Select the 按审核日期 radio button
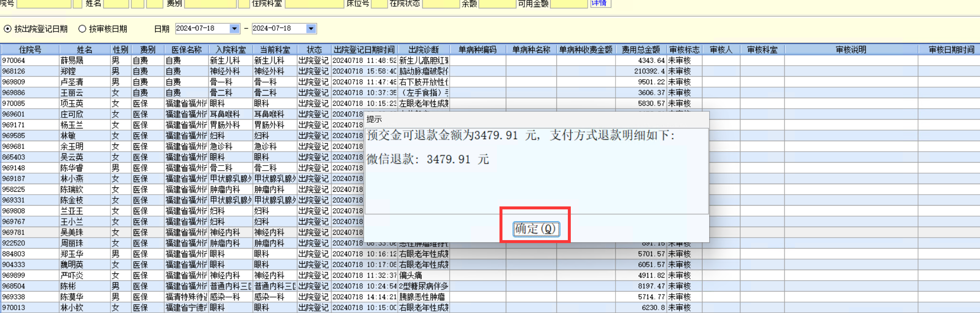This screenshot has width=980, height=313. (82, 29)
